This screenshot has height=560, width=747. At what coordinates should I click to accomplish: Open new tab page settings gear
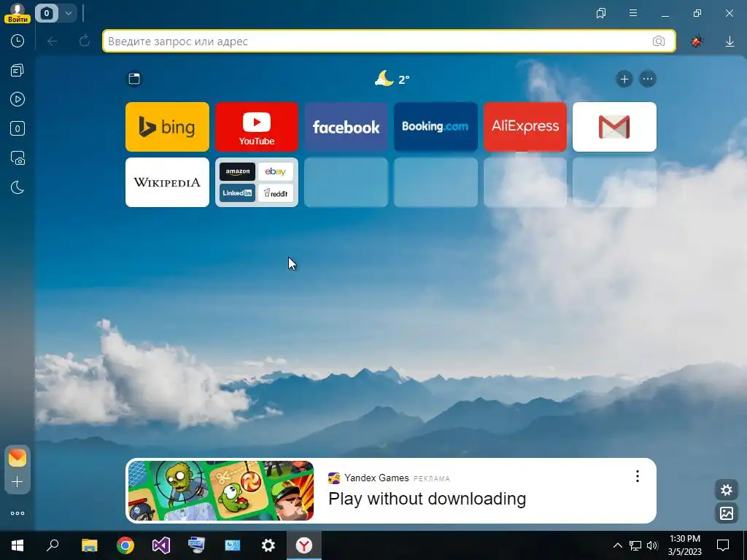click(x=727, y=489)
